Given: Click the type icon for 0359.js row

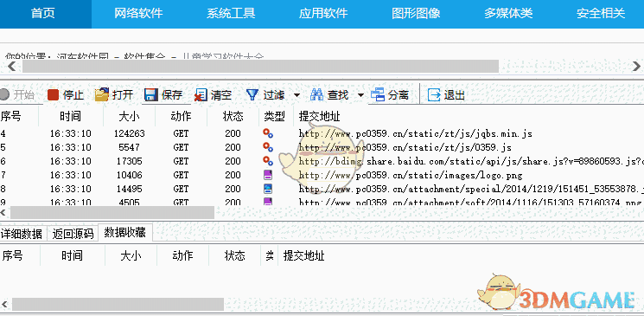Looking at the screenshot, I should 268,147.
